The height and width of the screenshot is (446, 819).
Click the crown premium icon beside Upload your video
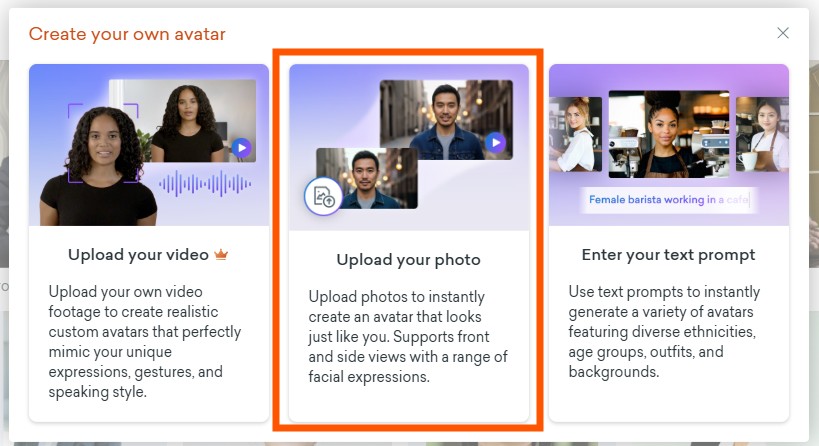tap(222, 255)
